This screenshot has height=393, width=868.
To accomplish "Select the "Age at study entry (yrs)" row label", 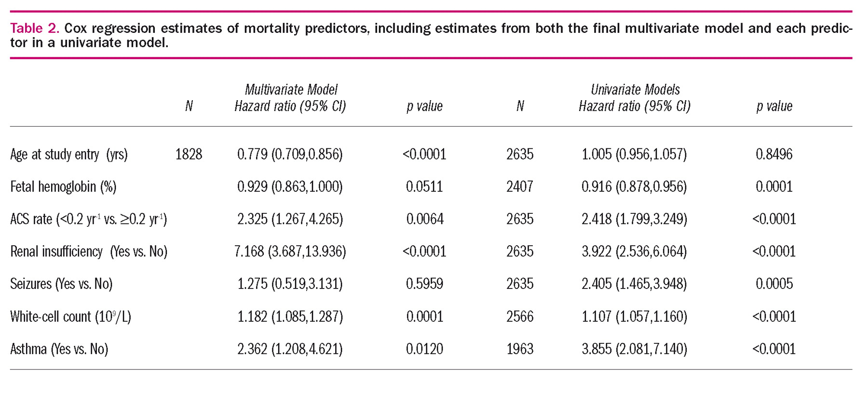I will 69,155.
